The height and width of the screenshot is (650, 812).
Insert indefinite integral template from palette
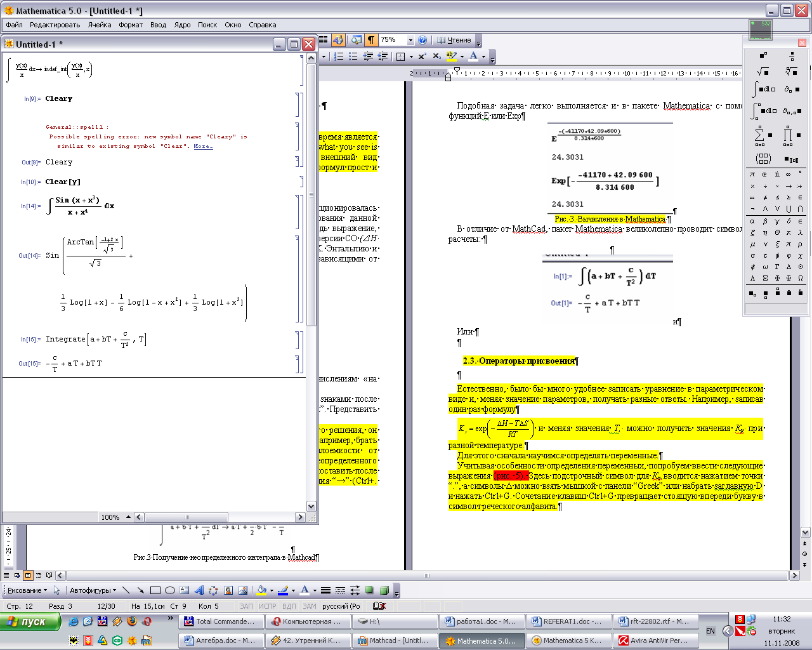pyautogui.click(x=764, y=90)
